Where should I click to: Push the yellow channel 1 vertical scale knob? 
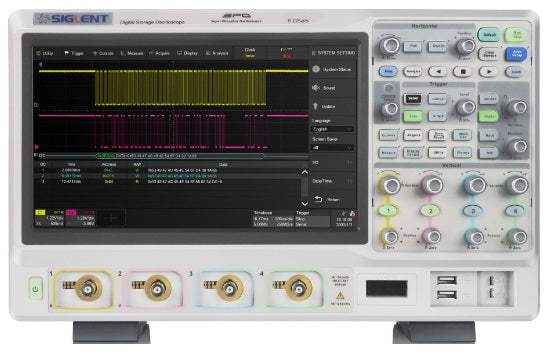(x=390, y=185)
